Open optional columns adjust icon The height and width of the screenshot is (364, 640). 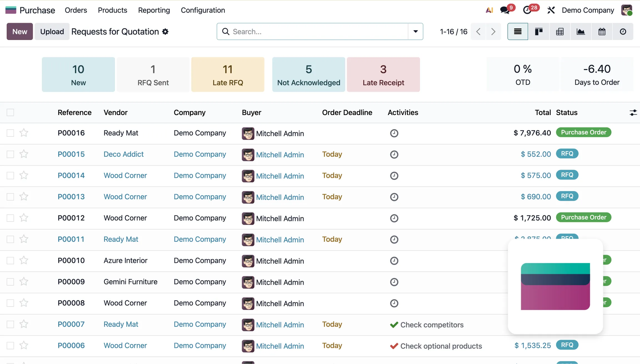point(633,113)
